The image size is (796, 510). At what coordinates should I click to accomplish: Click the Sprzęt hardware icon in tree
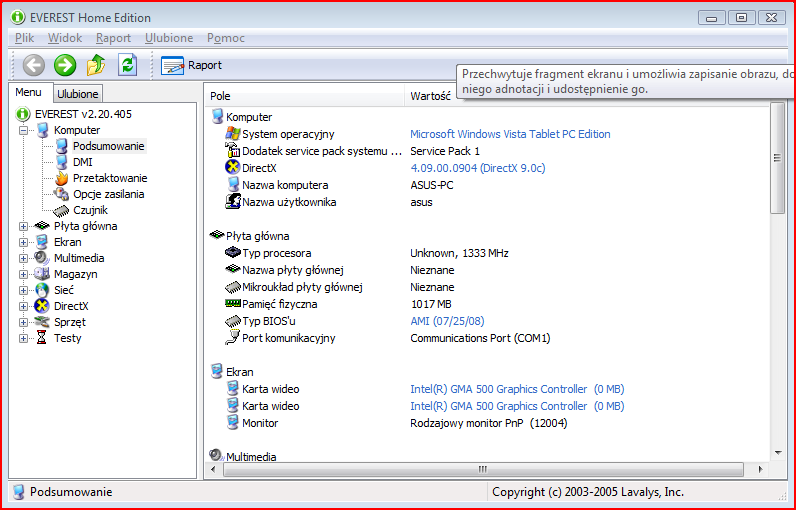point(42,322)
